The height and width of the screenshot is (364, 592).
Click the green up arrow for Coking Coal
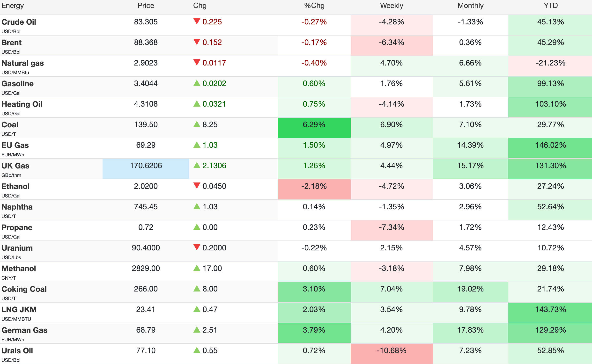pyautogui.click(x=197, y=289)
